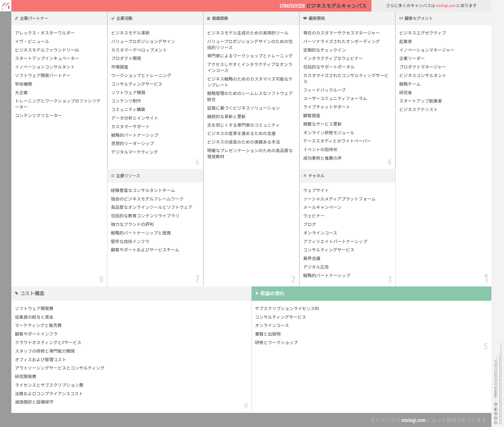The image size is (504, 427).
Task: Select ウェブサイト in the channels section
Action: (x=316, y=190)
